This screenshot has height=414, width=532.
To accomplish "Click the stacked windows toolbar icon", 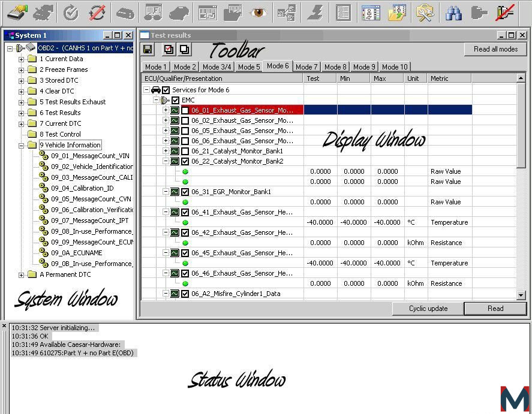I will pos(233,13).
